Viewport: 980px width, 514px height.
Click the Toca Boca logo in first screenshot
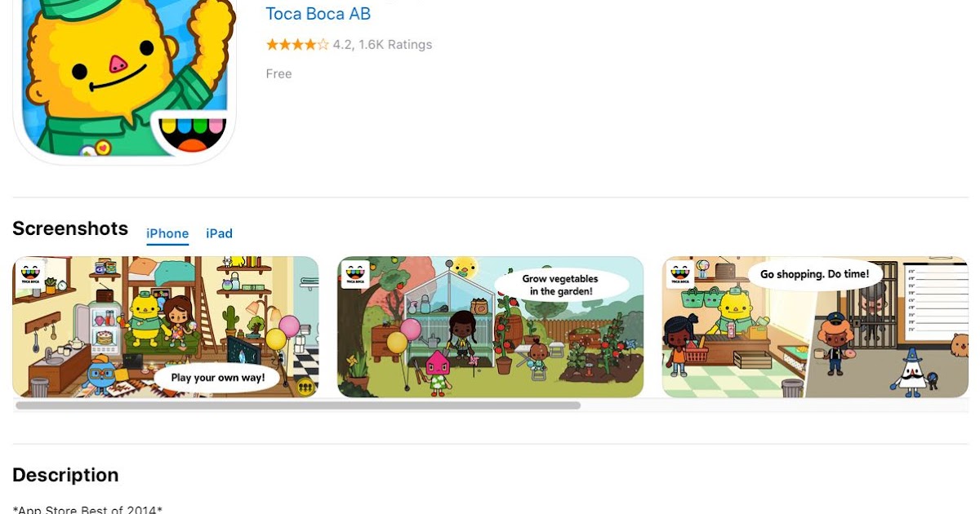(30, 273)
